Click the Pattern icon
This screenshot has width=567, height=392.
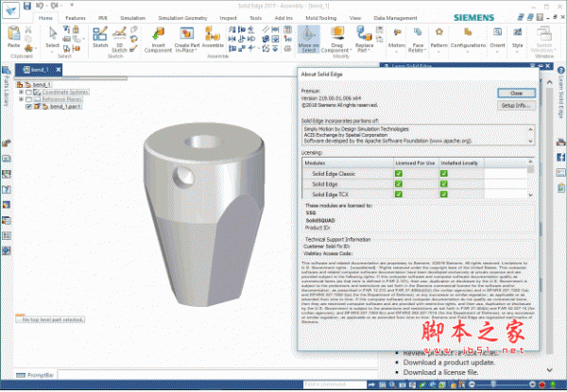pyautogui.click(x=439, y=32)
